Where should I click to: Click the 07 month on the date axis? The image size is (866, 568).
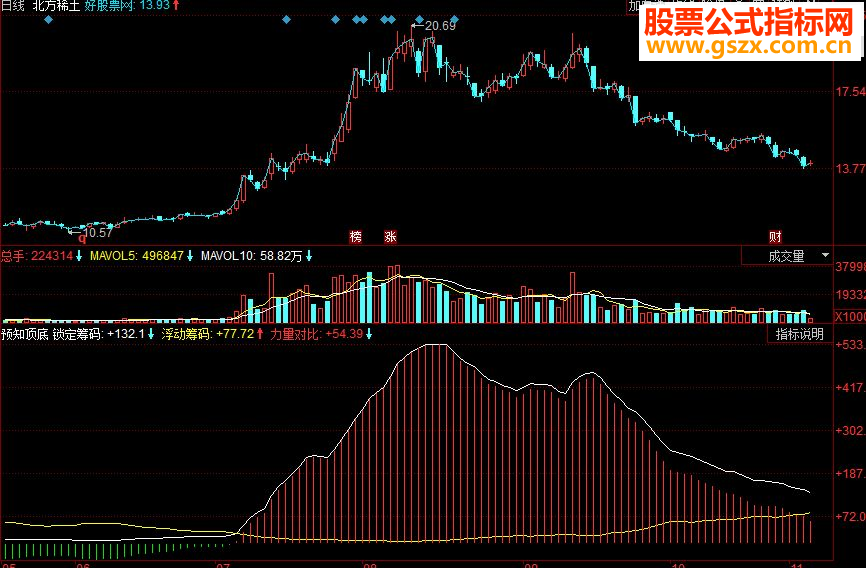click(x=223, y=566)
